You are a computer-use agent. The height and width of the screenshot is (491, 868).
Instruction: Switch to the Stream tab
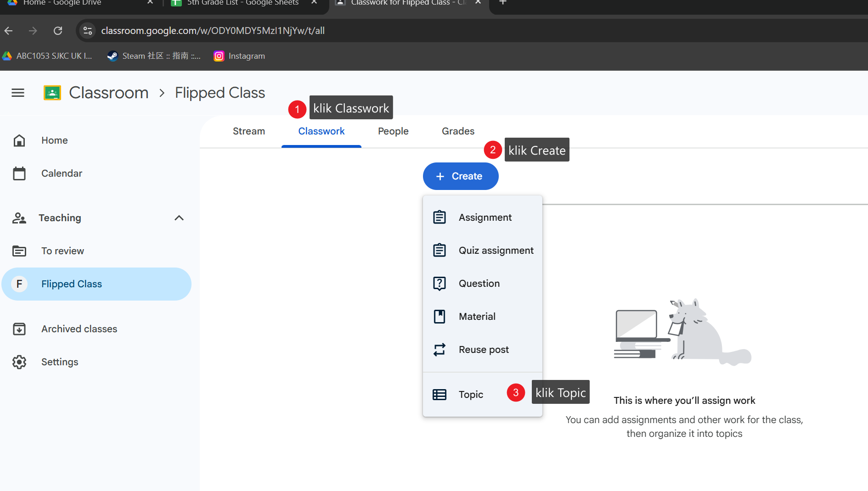[249, 131]
